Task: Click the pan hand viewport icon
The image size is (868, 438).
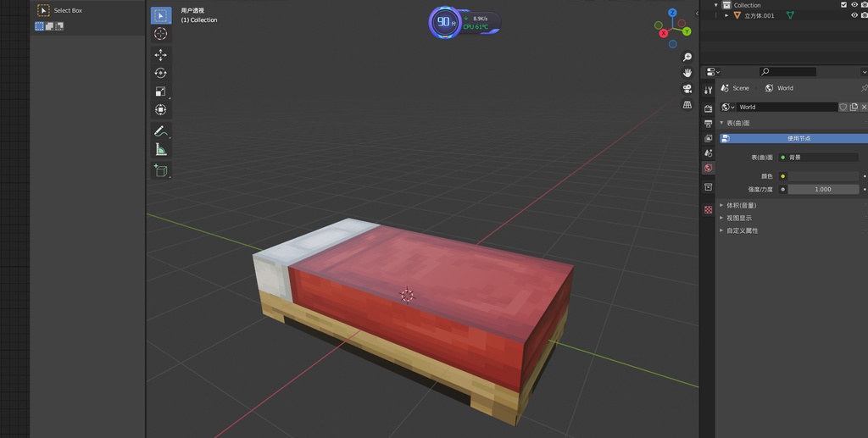Action: pos(687,73)
